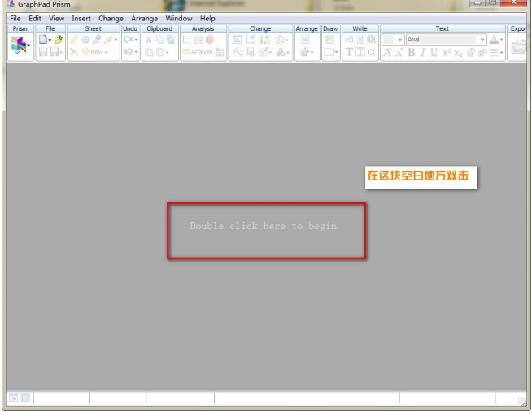Click the graph-type icon in Analysis group

pyautogui.click(x=187, y=40)
